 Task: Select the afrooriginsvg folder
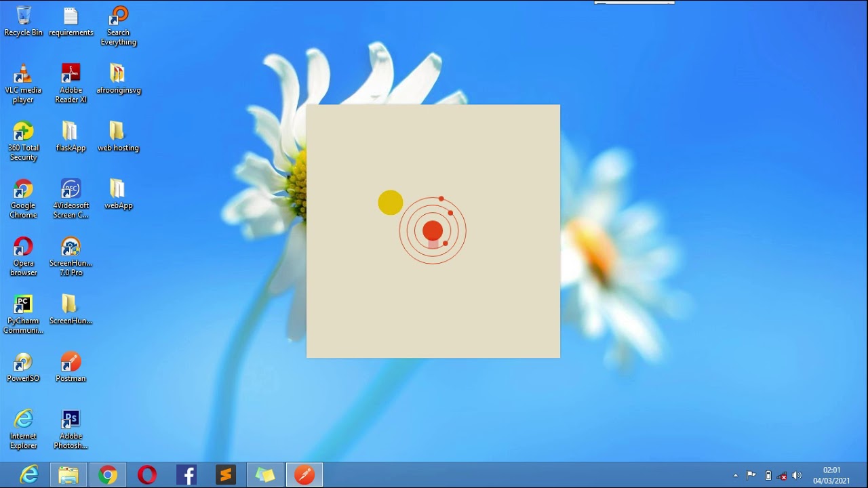point(118,79)
